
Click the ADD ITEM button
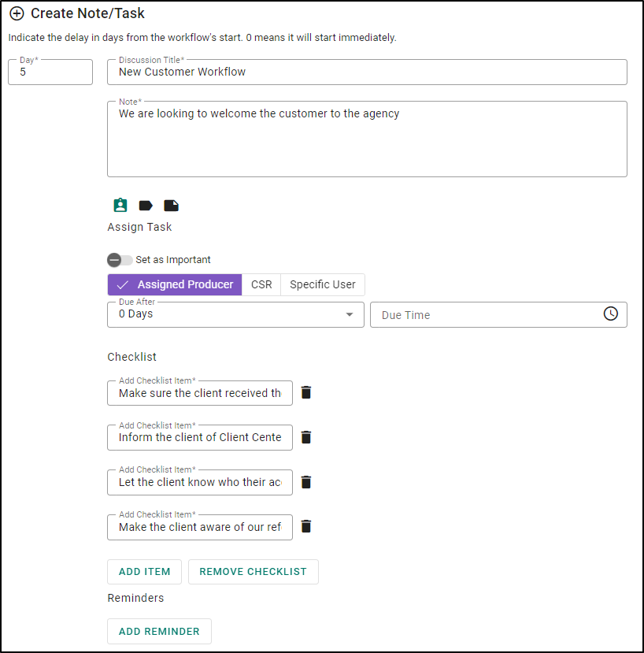coord(144,571)
